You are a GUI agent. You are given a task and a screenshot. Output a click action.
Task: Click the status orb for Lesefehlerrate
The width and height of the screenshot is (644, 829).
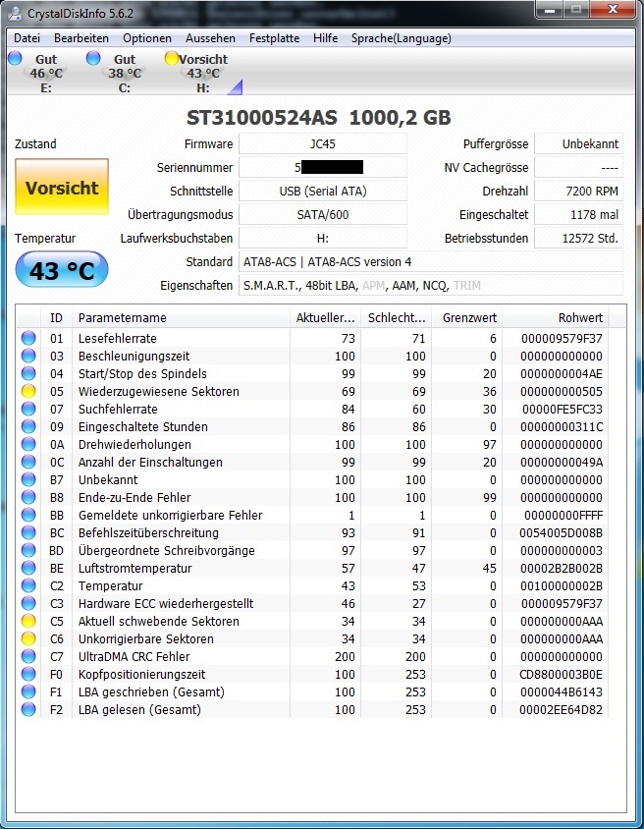click(28, 338)
